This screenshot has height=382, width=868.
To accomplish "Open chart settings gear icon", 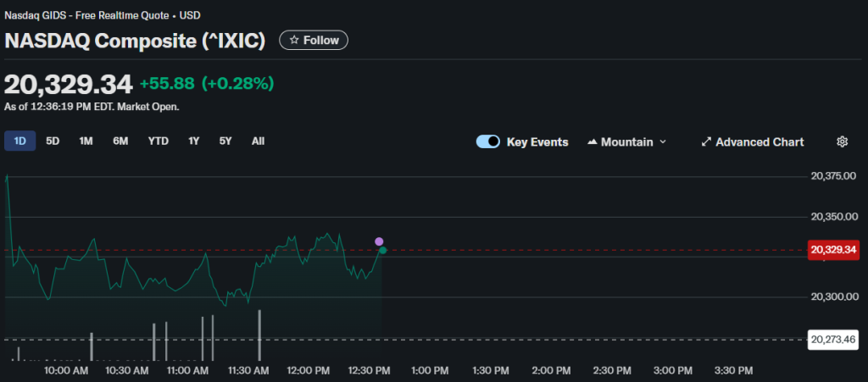I will 842,141.
